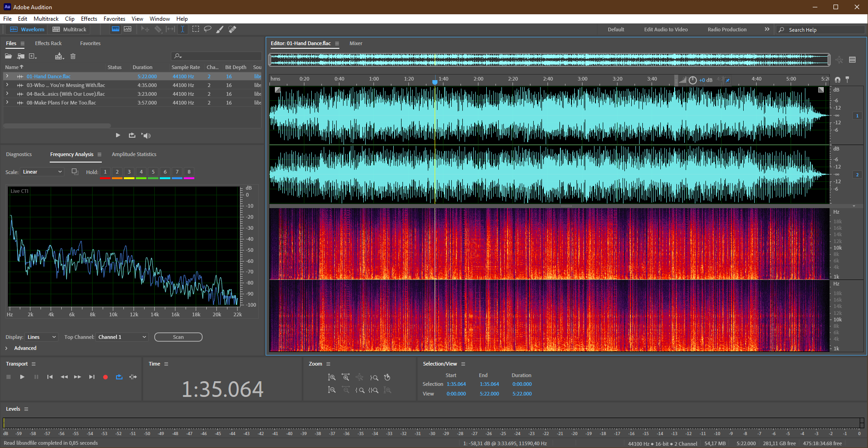Switch to the Effects Rack tab
Image resolution: width=868 pixels, height=448 pixels.
point(48,43)
